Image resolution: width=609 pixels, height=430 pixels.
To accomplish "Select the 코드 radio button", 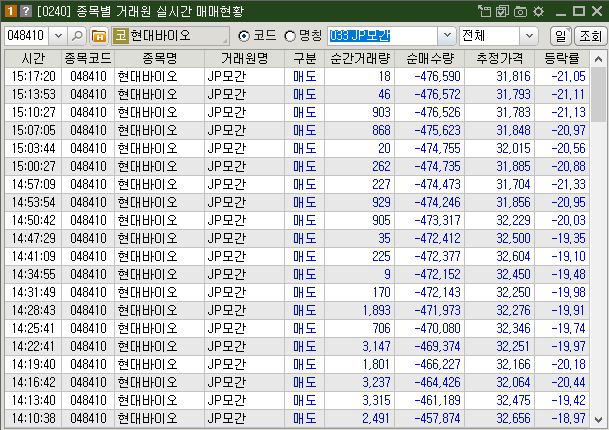I will point(244,36).
